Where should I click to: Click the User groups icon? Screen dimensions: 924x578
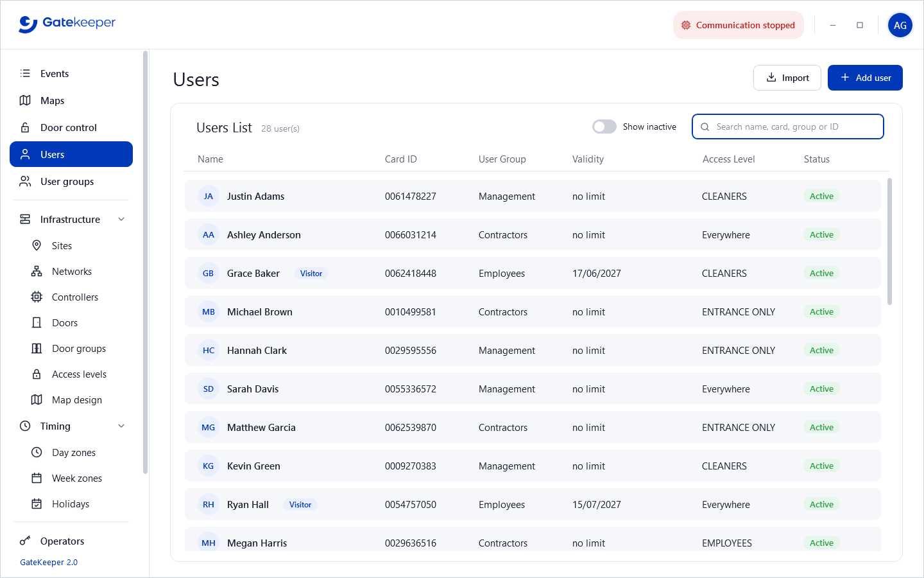(25, 181)
